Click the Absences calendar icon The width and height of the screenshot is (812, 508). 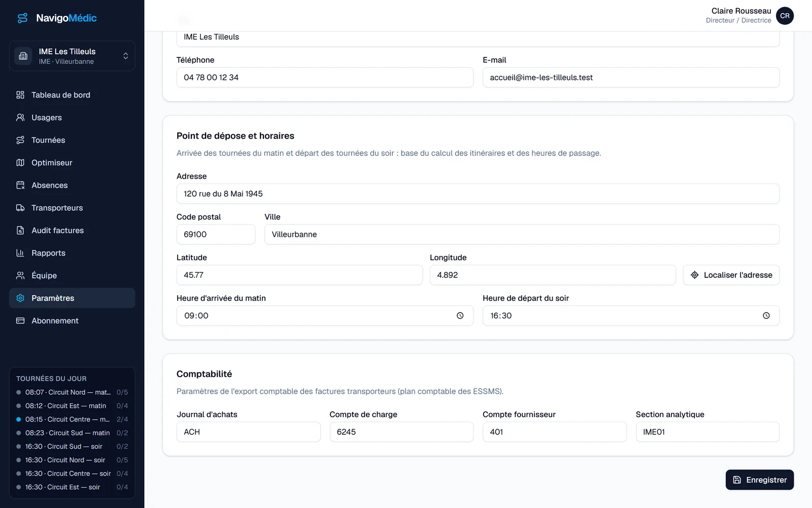pos(20,185)
